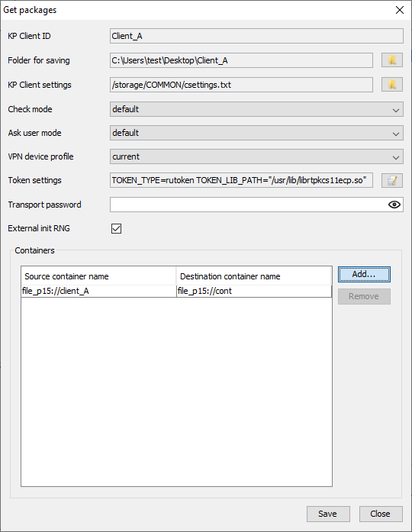Click in the KP Client ID field
This screenshot has height=532, width=412.
coord(256,36)
